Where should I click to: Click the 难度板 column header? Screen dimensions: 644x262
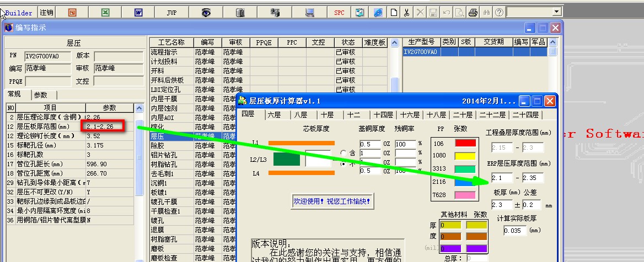click(375, 42)
